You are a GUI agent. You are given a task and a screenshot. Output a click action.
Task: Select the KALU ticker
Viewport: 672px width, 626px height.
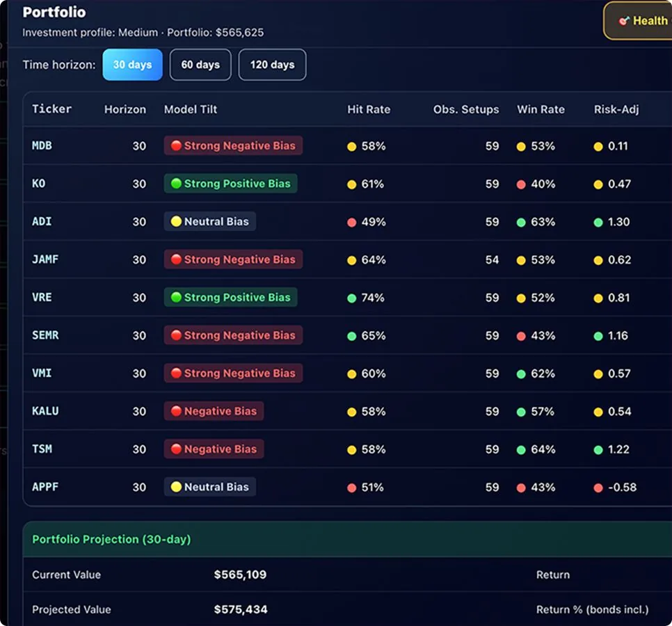(x=45, y=411)
